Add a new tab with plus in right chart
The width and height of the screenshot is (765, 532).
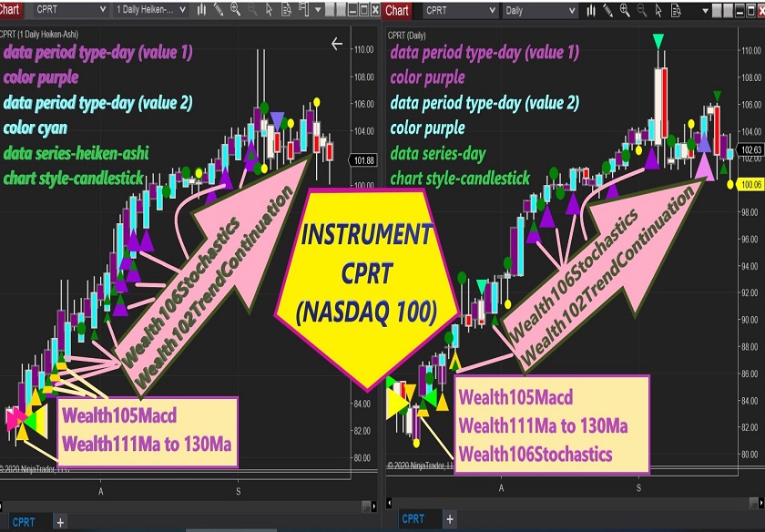point(450,520)
